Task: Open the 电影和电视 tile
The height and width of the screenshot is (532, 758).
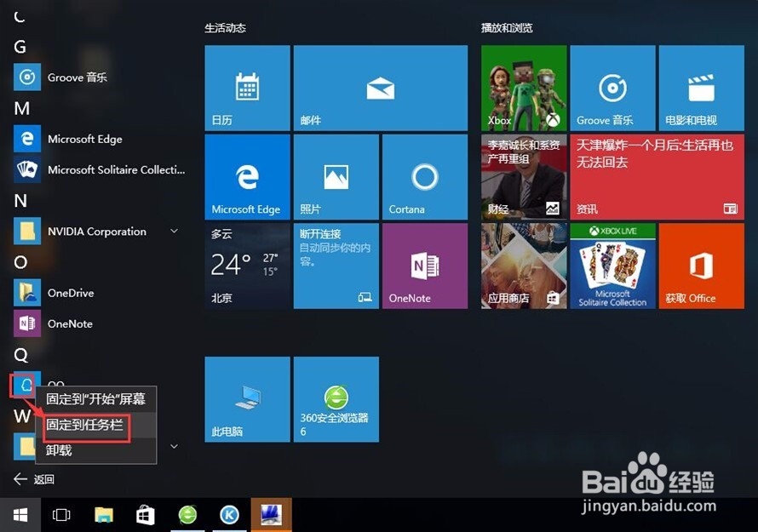Action: [x=702, y=88]
